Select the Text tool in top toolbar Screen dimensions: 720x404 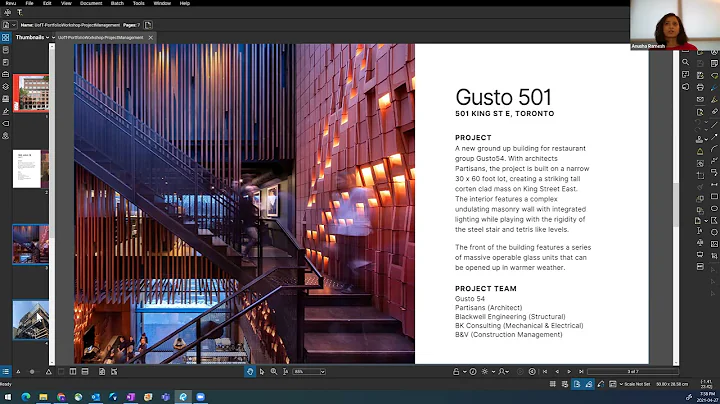(x=20, y=12)
